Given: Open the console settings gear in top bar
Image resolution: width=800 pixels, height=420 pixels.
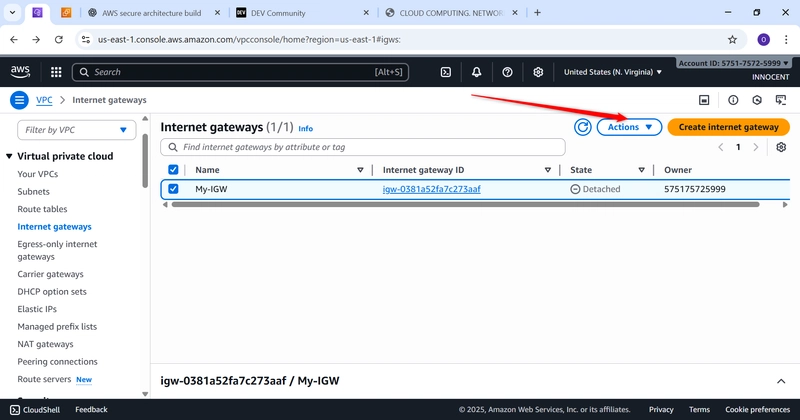Looking at the screenshot, I should click(x=538, y=72).
